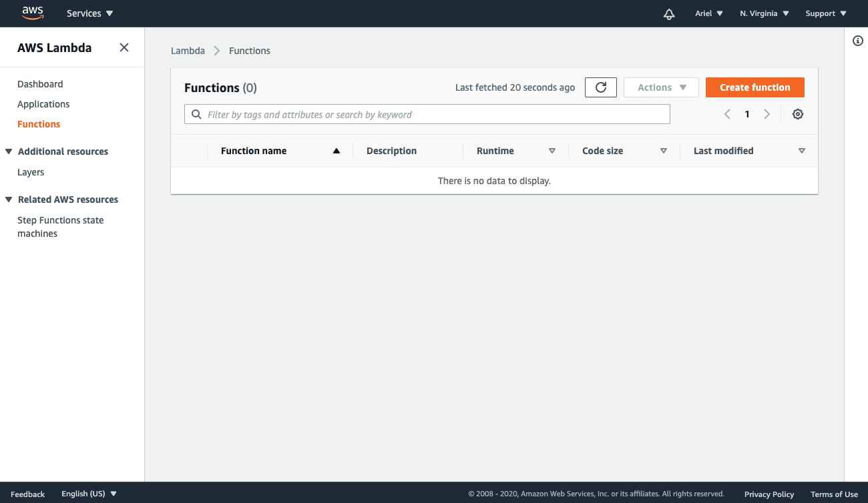Click Lambda breadcrumb link
Screen dimensions: 868x503
188,51
